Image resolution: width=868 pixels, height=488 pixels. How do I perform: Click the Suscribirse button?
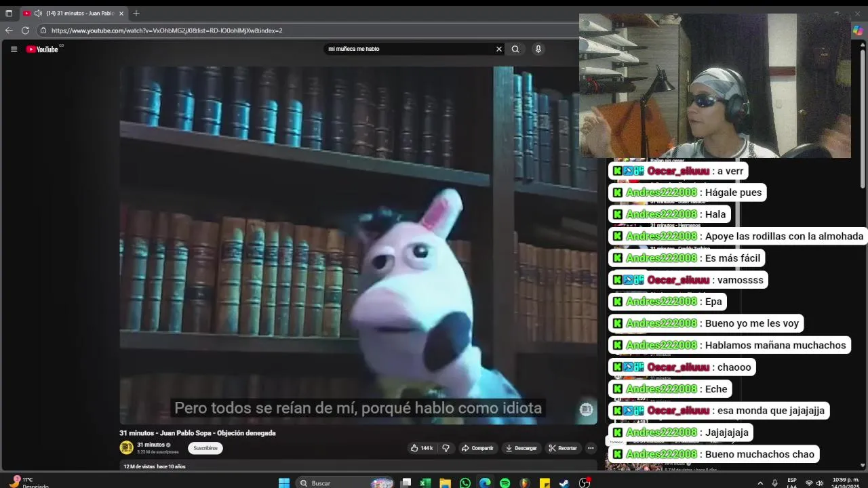coord(205,448)
